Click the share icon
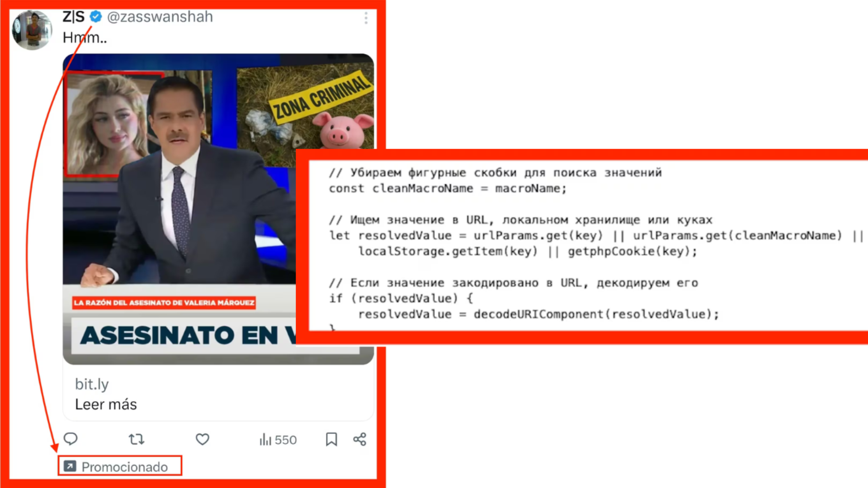Viewport: 868px width, 488px height. coord(360,439)
